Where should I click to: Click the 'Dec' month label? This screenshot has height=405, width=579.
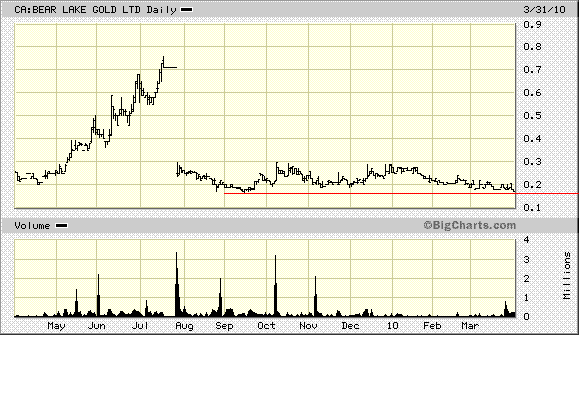pyautogui.click(x=350, y=326)
